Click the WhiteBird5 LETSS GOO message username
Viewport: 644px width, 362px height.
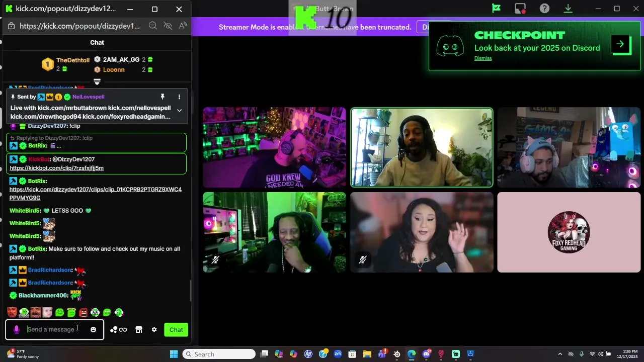25,211
